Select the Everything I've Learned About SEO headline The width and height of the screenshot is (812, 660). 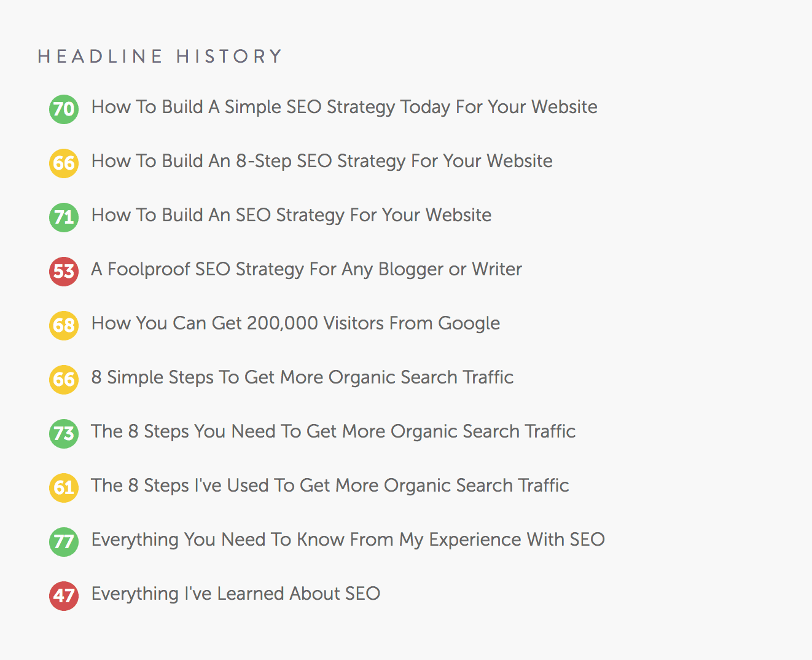235,594
